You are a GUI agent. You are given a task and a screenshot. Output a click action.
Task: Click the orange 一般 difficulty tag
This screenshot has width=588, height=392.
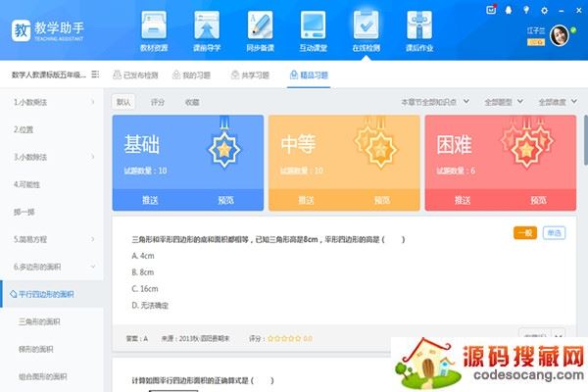coord(525,233)
